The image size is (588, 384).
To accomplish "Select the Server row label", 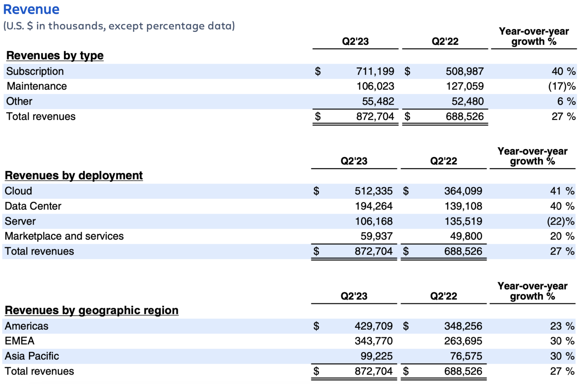I will 20,221.
